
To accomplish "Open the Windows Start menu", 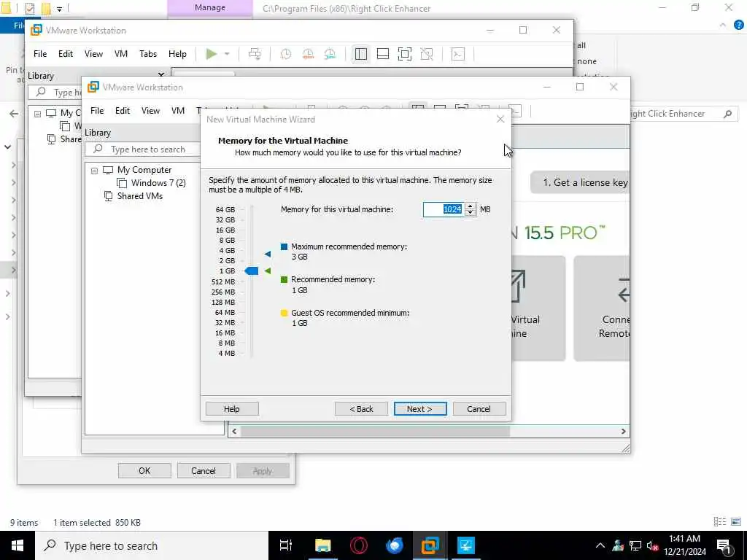I will [x=18, y=545].
